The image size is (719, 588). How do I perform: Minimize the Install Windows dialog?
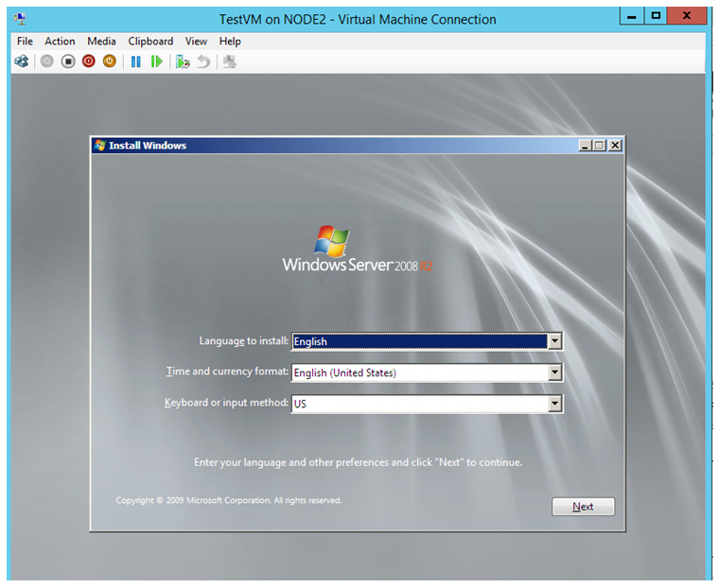pyautogui.click(x=585, y=146)
